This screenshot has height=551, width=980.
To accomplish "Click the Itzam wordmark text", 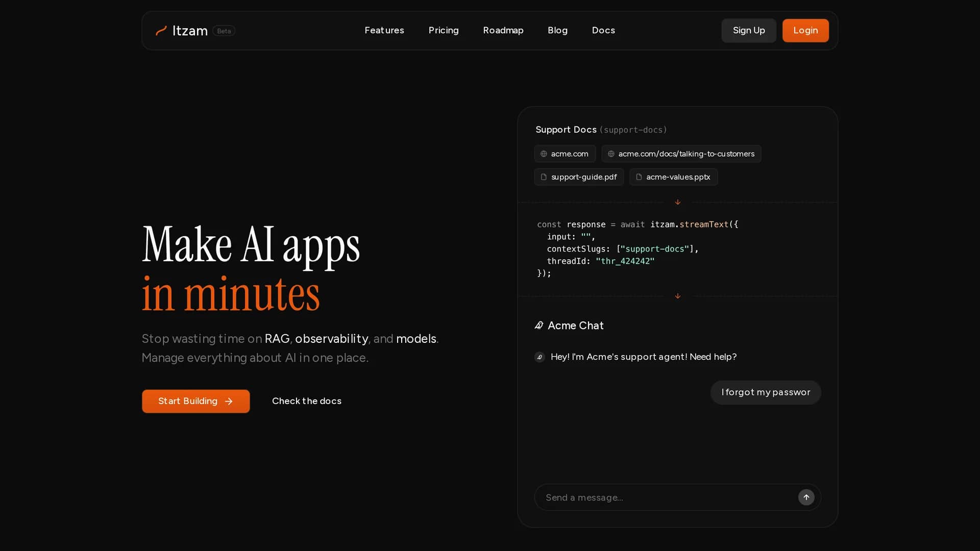I will coord(190,31).
